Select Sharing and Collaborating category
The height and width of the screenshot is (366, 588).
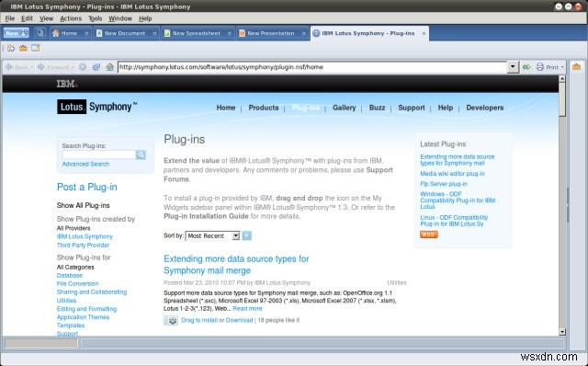[x=92, y=292]
